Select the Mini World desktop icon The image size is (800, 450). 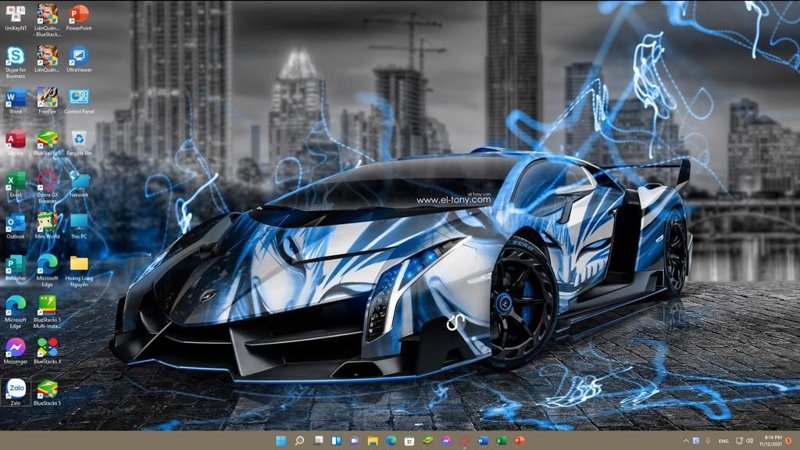point(47,226)
